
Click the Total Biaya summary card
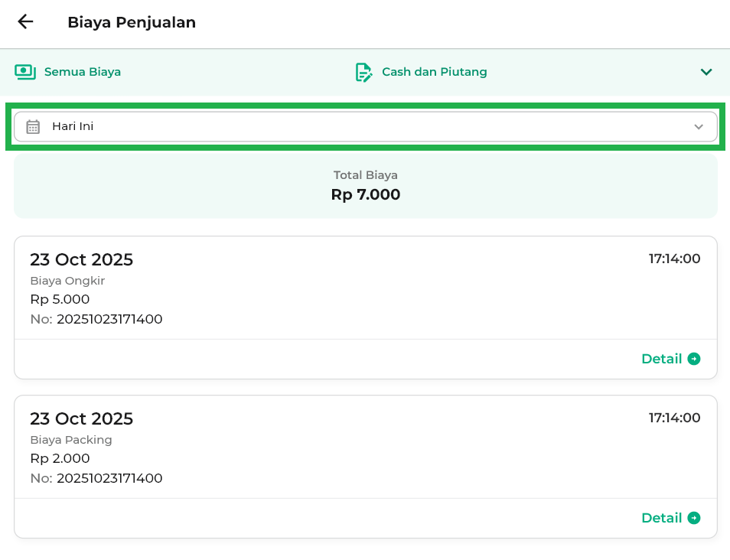365,186
